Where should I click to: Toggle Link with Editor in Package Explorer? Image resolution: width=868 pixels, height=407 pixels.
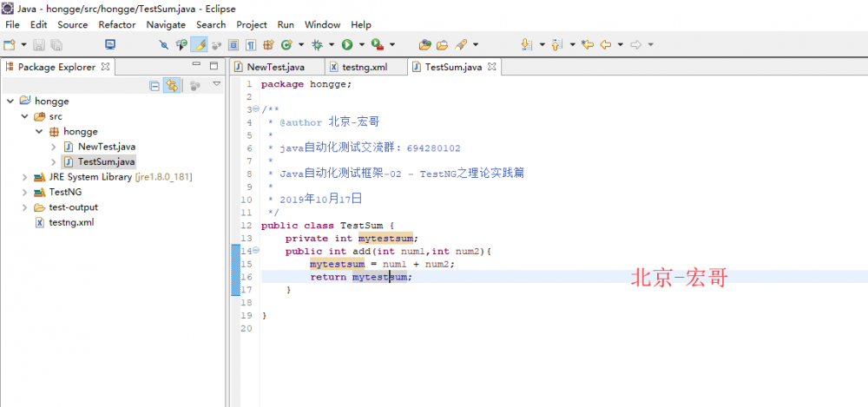coord(172,85)
